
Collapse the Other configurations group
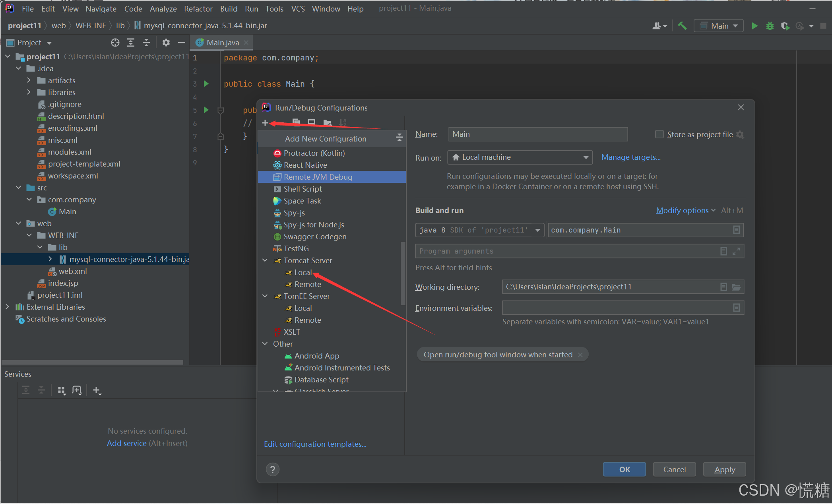coord(265,344)
